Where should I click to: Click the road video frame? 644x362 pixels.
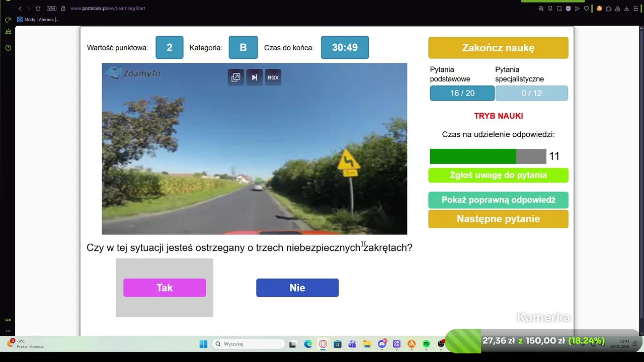point(255,149)
